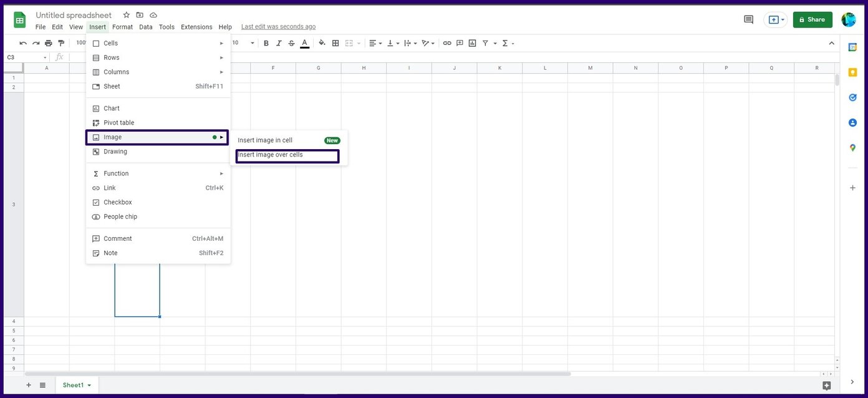
Task: Open the text rotation dropdown
Action: coord(428,43)
